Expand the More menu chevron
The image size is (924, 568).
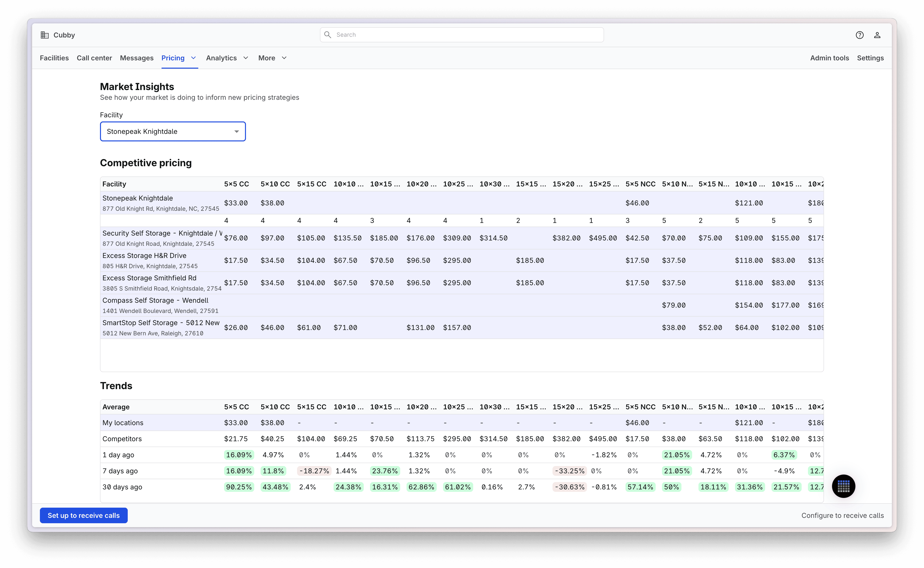coord(284,58)
